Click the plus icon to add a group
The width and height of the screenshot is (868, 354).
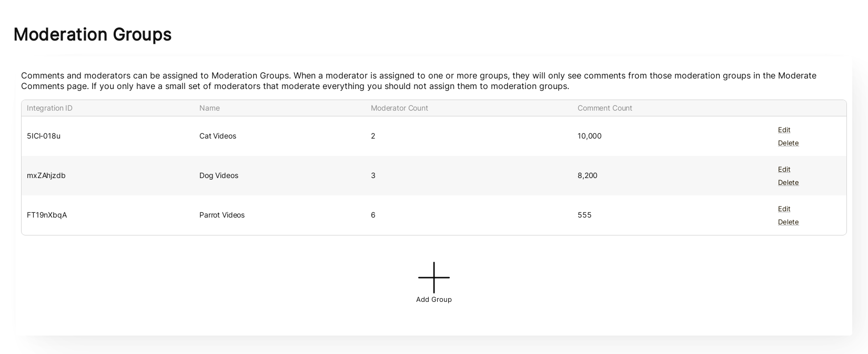pos(433,277)
